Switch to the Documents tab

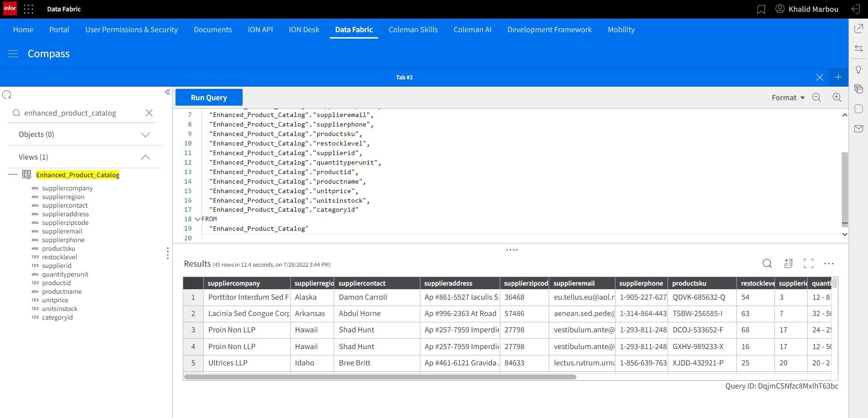213,29
